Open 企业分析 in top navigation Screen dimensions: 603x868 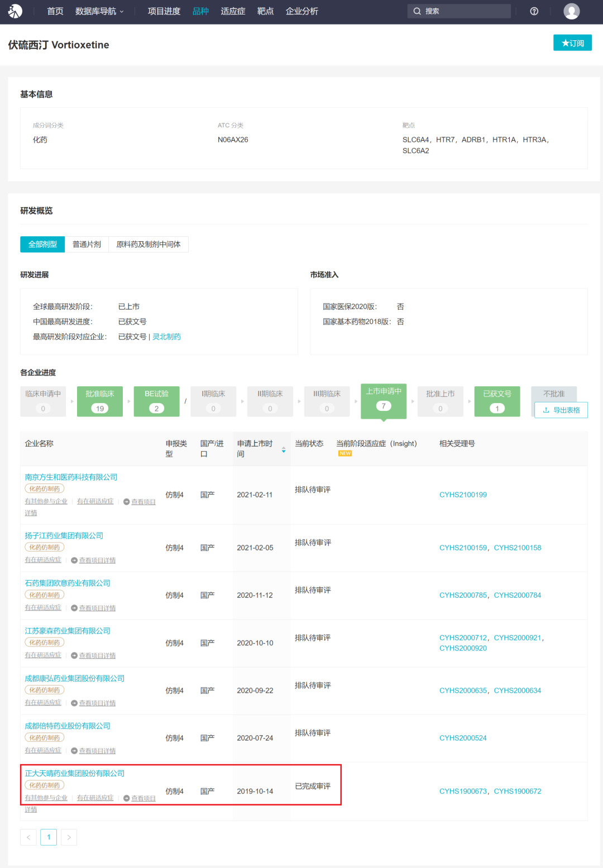click(302, 11)
